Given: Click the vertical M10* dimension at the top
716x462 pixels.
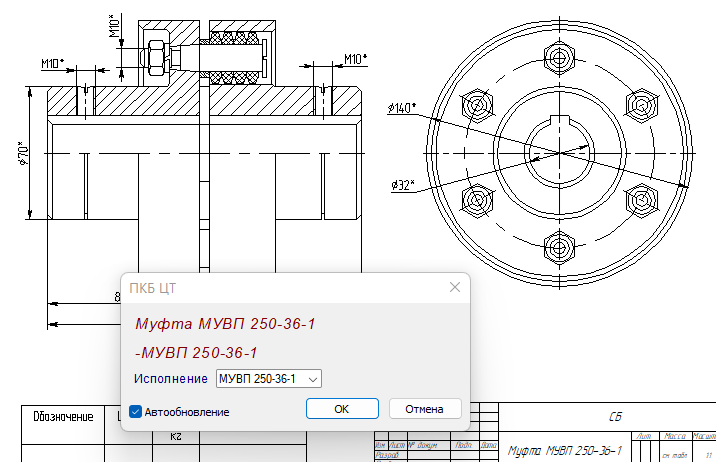Looking at the screenshot, I should coord(114,28).
